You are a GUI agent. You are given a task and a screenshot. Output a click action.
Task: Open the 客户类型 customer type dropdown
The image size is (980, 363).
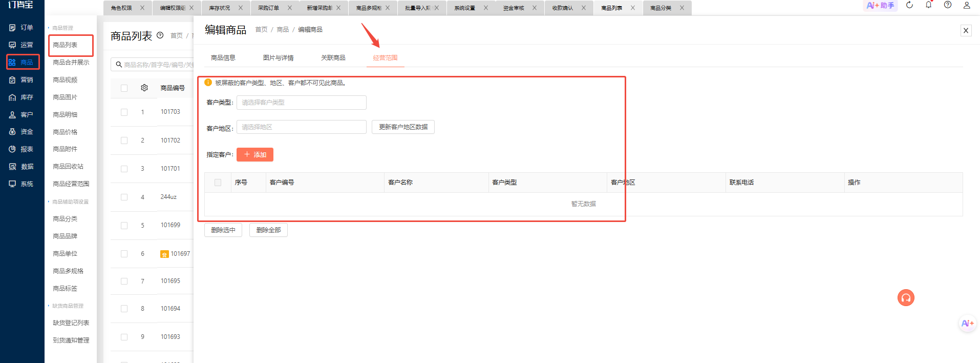301,103
